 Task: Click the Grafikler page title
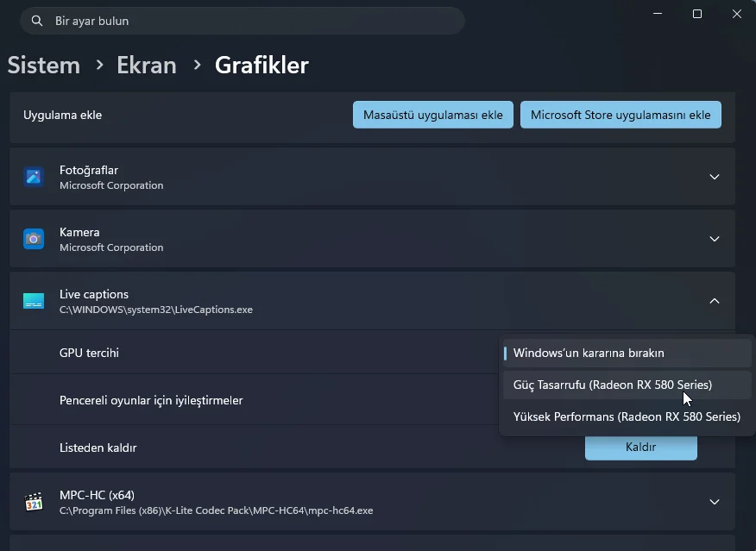pos(261,65)
